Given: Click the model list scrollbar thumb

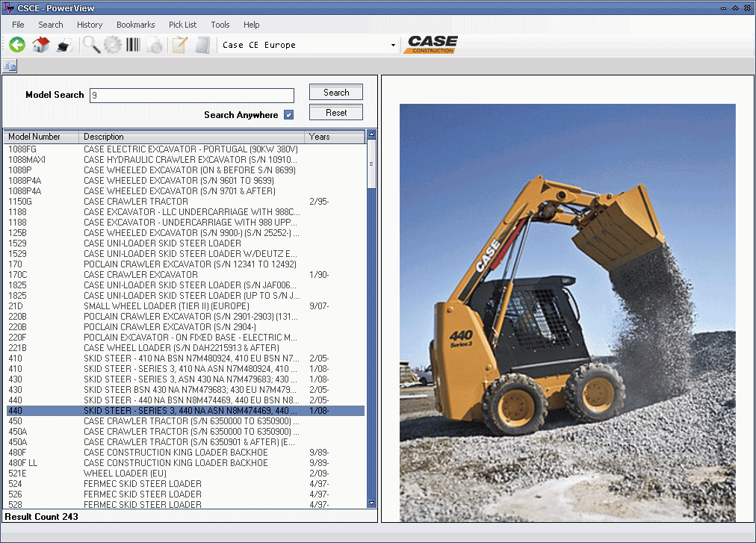Looking at the screenshot, I should pos(371,164).
